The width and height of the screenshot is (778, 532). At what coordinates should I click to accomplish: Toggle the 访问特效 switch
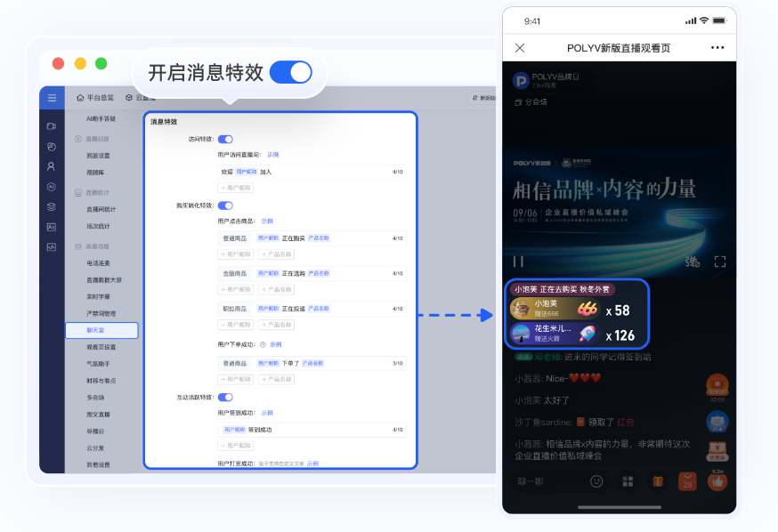[225, 140]
